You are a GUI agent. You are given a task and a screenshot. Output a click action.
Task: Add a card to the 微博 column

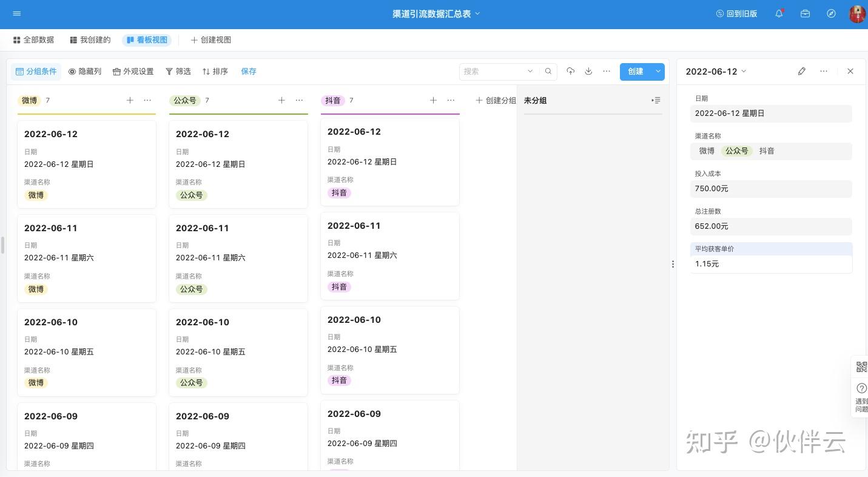(130, 100)
